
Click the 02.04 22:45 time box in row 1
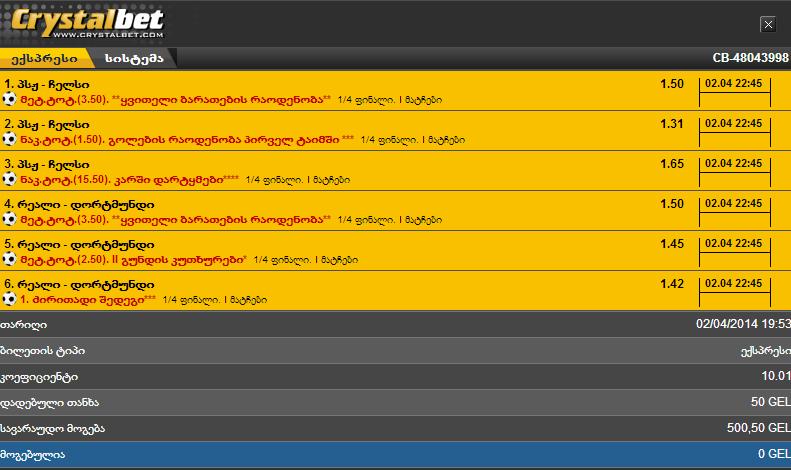coord(734,92)
